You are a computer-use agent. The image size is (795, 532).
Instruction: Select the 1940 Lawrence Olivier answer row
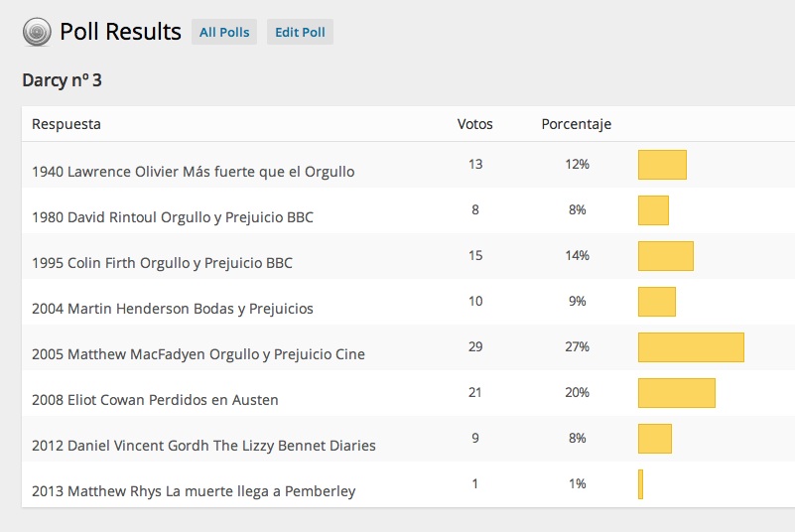tap(193, 172)
